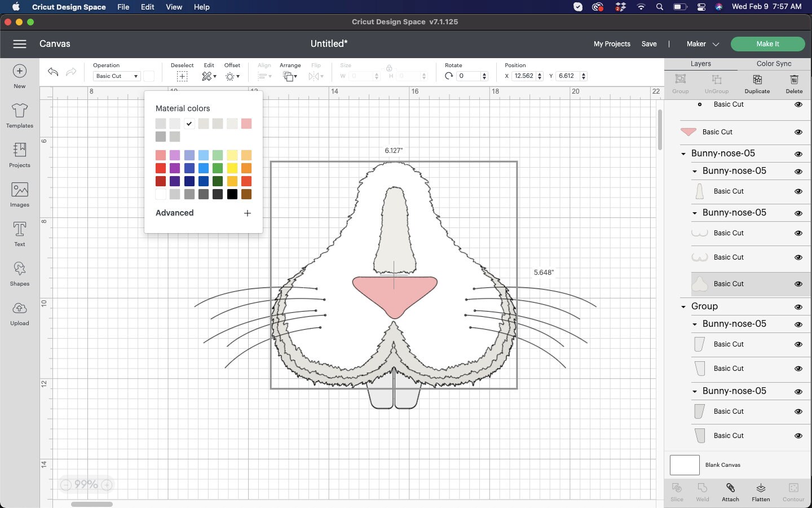Open My Projects

[612, 44]
